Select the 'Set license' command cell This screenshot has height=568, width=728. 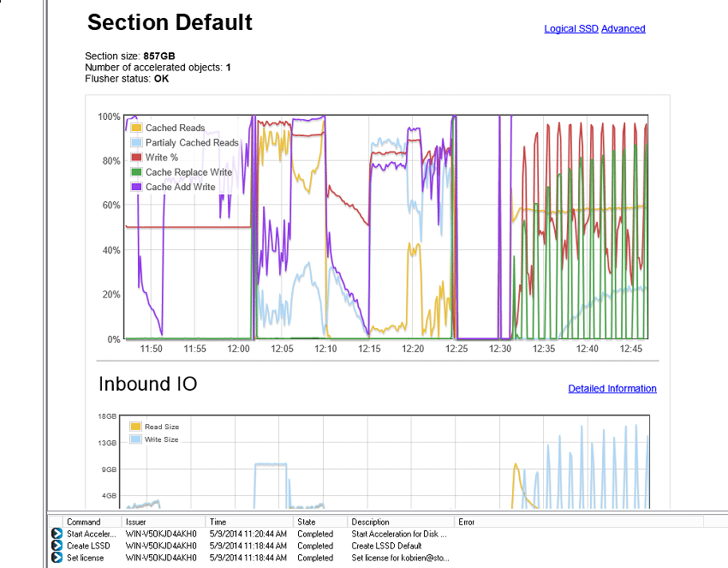click(x=86, y=558)
